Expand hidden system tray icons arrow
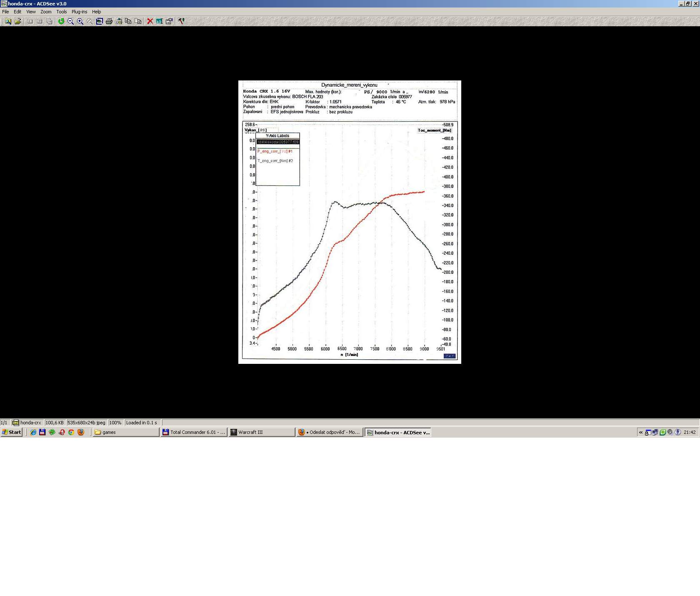 click(x=641, y=432)
